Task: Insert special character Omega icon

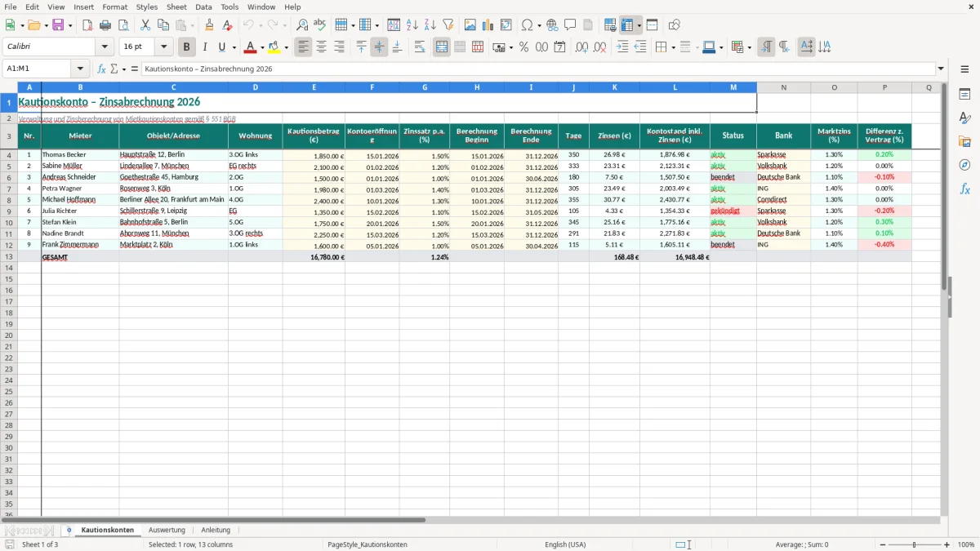Action: (527, 25)
